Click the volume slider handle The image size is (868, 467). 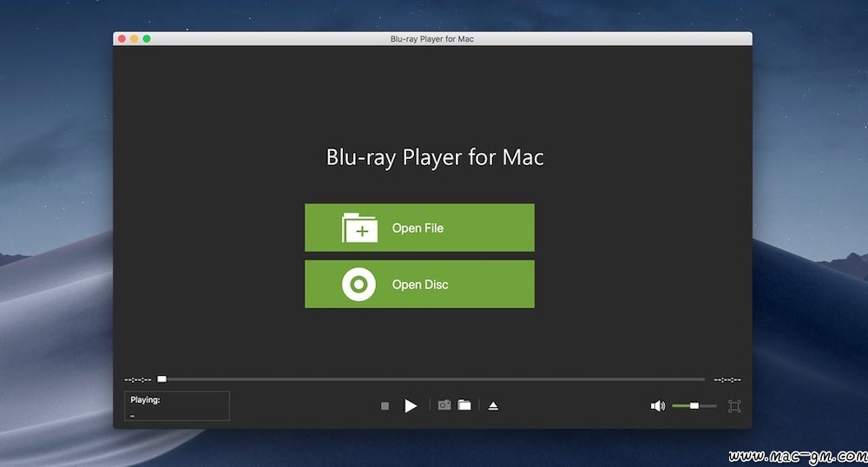point(694,406)
